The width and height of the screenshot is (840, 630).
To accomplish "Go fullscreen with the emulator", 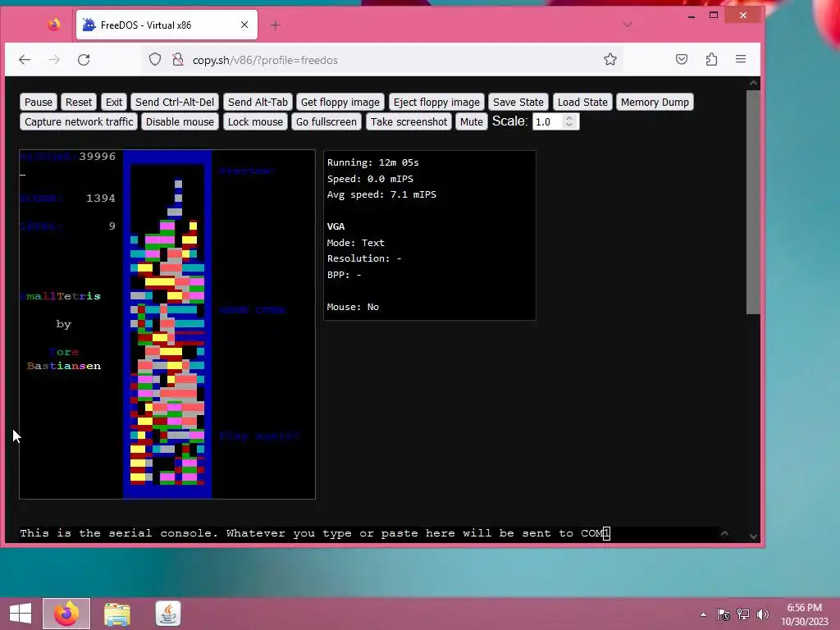I will click(x=326, y=121).
